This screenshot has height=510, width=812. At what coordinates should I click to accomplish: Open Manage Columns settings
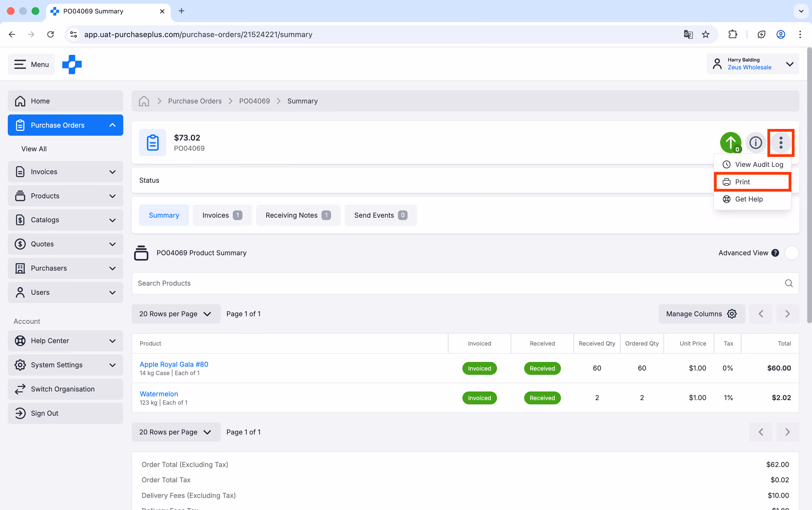pos(701,314)
